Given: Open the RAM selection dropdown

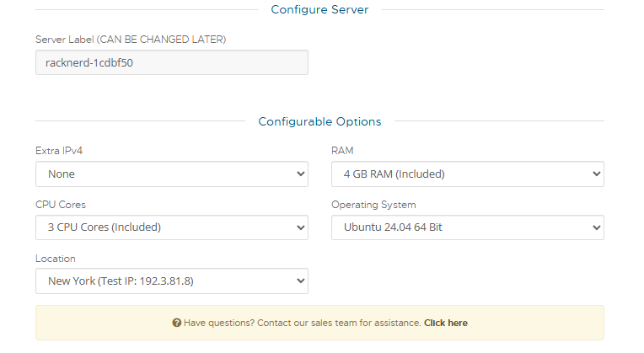Looking at the screenshot, I should (x=467, y=174).
